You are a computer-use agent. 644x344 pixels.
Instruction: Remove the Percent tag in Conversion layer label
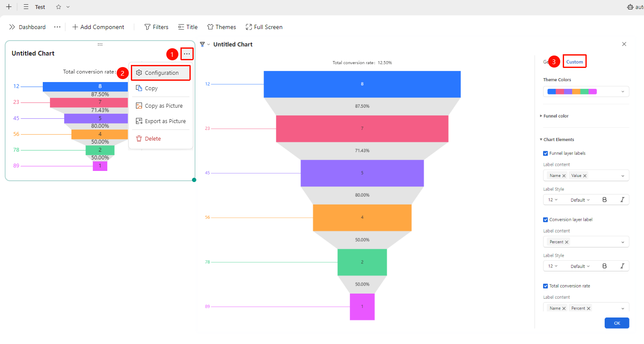(x=567, y=242)
